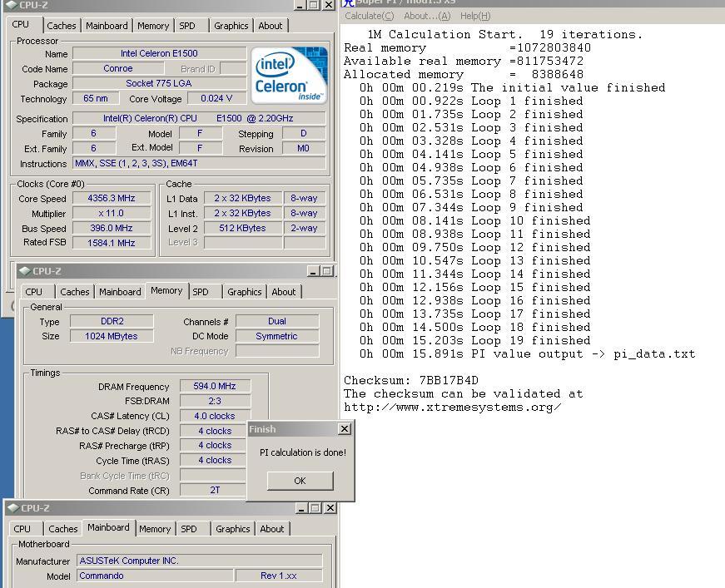Click the processor Name field Intel Celeron E1500
This screenshot has height=588, width=725.
click(x=159, y=53)
